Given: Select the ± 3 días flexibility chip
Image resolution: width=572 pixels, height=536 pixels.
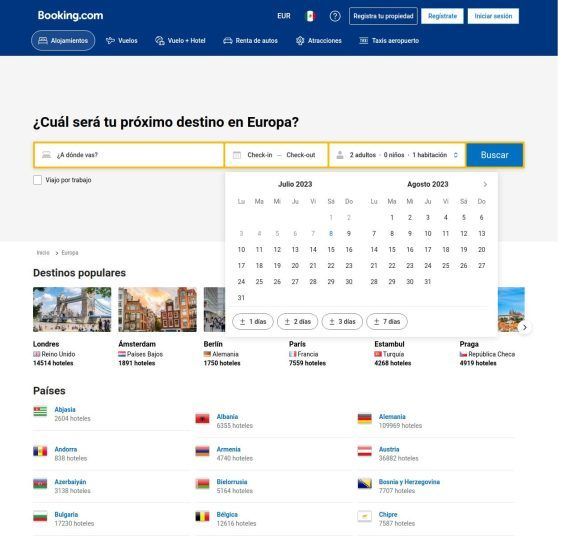Looking at the screenshot, I should click(342, 321).
